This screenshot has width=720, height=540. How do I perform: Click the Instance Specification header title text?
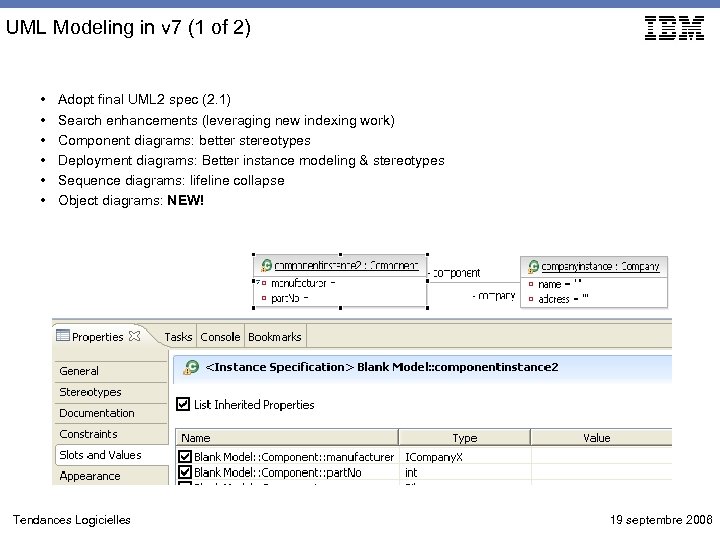(382, 367)
